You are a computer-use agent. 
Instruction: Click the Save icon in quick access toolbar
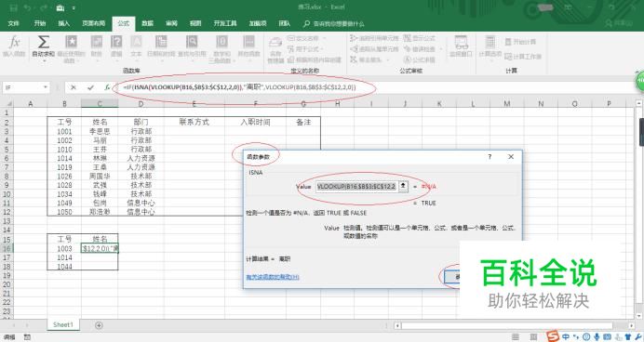[13, 7]
